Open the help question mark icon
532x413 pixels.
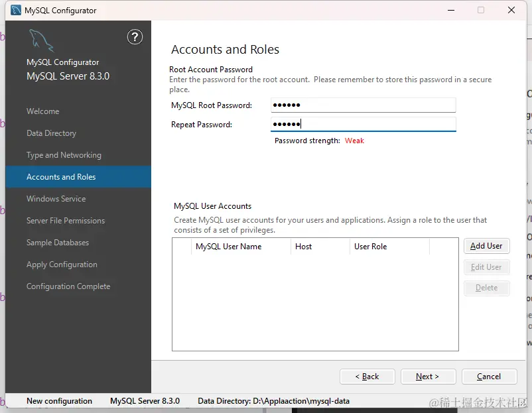[x=135, y=37]
